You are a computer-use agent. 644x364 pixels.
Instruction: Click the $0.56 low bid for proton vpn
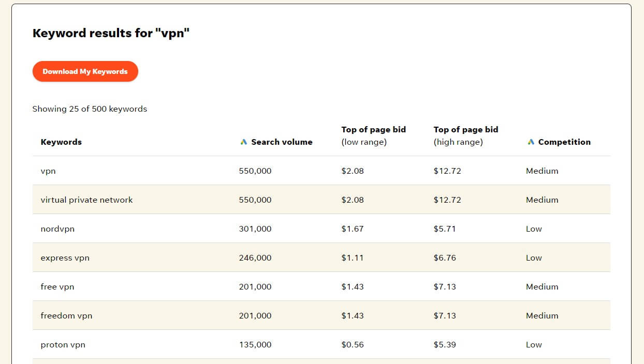pos(353,345)
